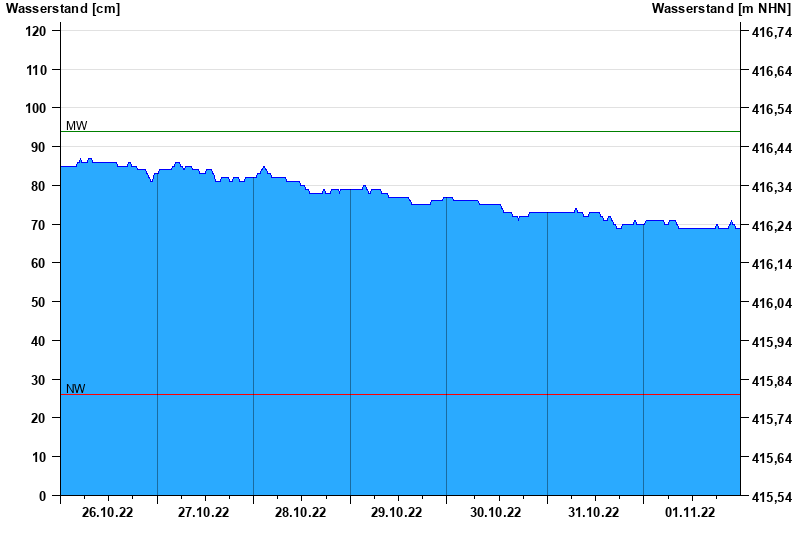
Task: Select the 26.10.22 date label
Action: point(107,512)
